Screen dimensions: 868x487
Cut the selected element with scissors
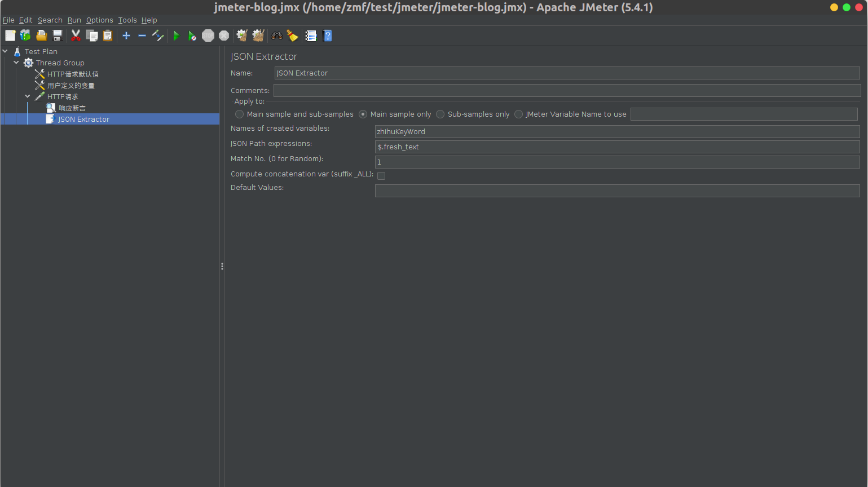pyautogui.click(x=76, y=36)
